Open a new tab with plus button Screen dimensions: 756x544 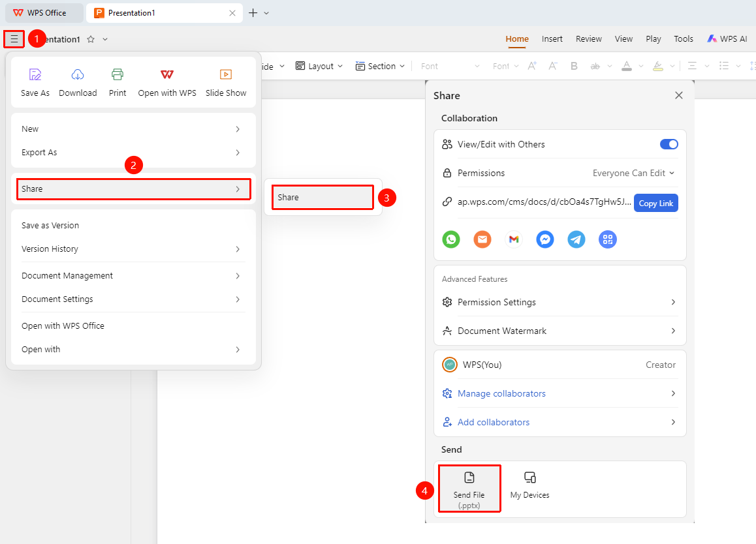(253, 13)
